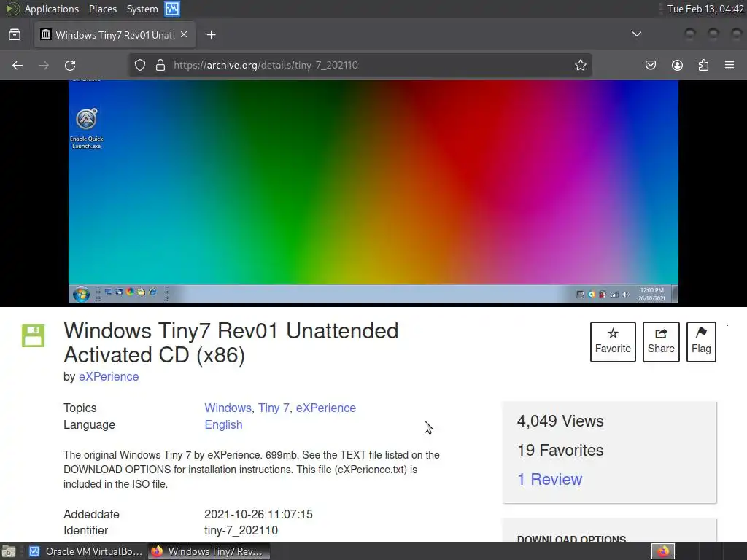Open the Pocket save icon
Screen dimensions: 747x560
coord(650,65)
